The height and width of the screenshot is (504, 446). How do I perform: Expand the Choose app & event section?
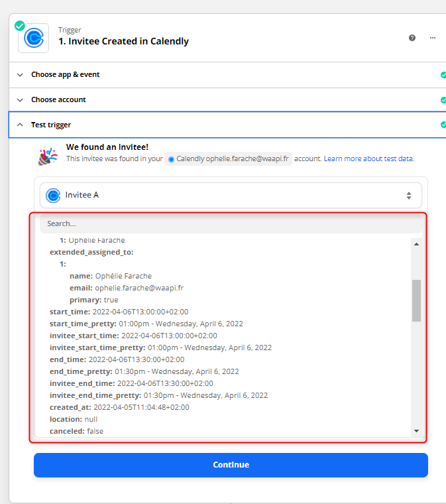pyautogui.click(x=227, y=74)
